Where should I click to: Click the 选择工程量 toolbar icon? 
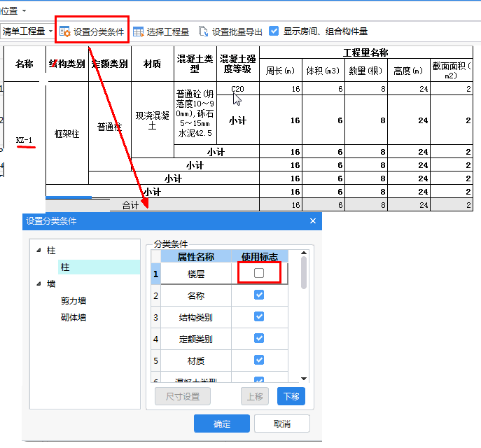click(138, 31)
